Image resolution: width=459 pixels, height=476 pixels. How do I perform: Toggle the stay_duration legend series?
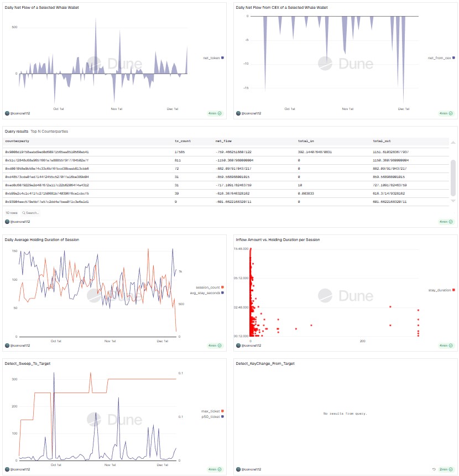(442, 290)
